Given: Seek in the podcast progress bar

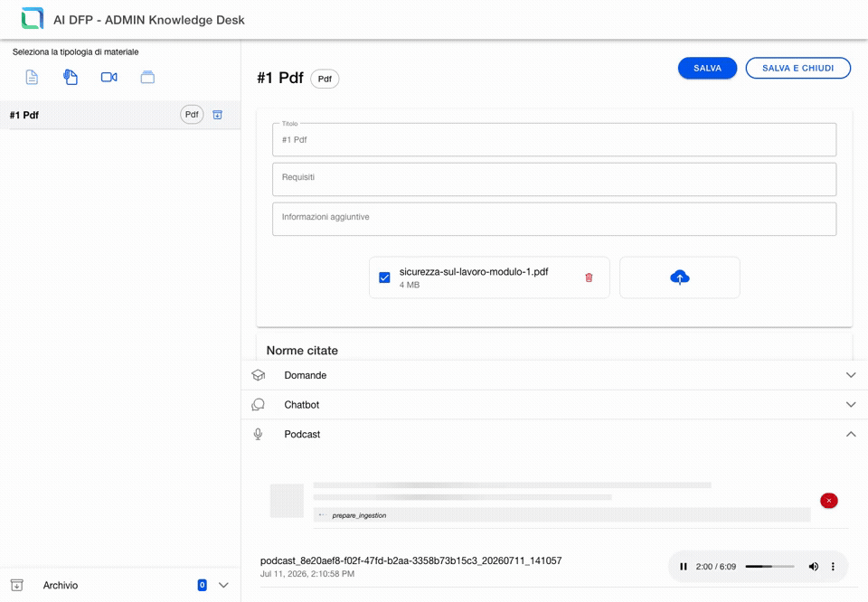Looking at the screenshot, I should point(769,567).
